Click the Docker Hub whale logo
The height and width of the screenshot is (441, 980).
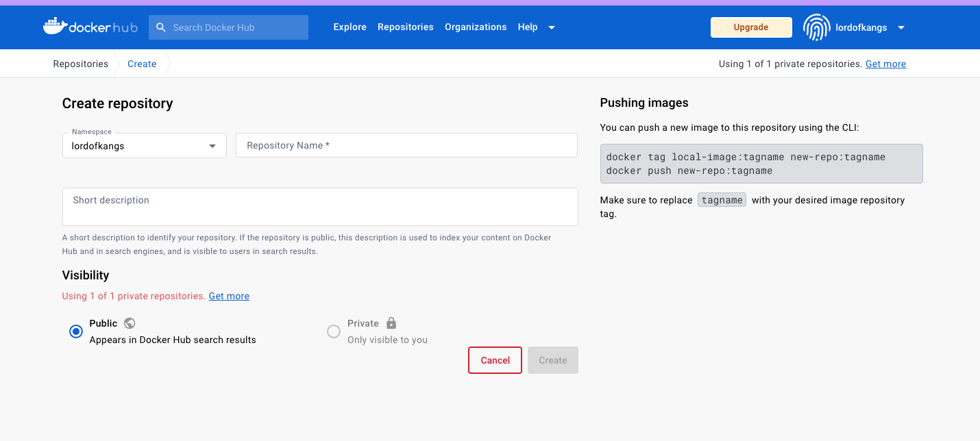click(x=90, y=27)
